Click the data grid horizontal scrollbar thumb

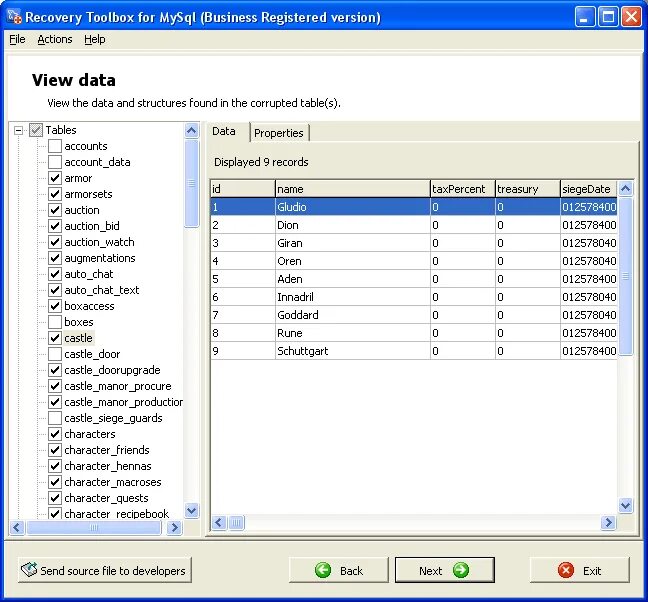(236, 523)
